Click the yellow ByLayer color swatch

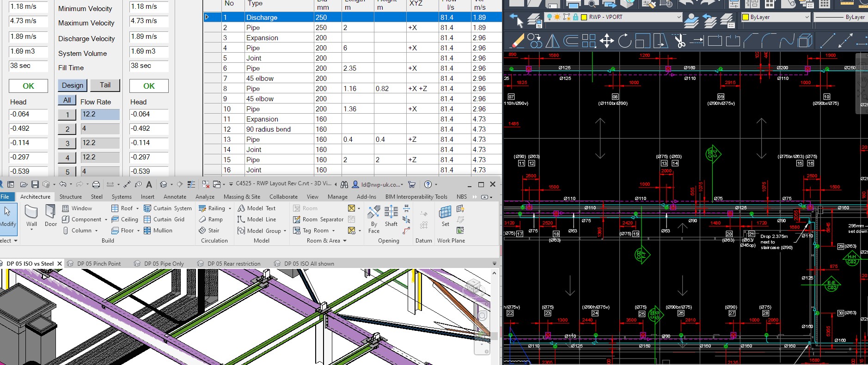point(745,17)
